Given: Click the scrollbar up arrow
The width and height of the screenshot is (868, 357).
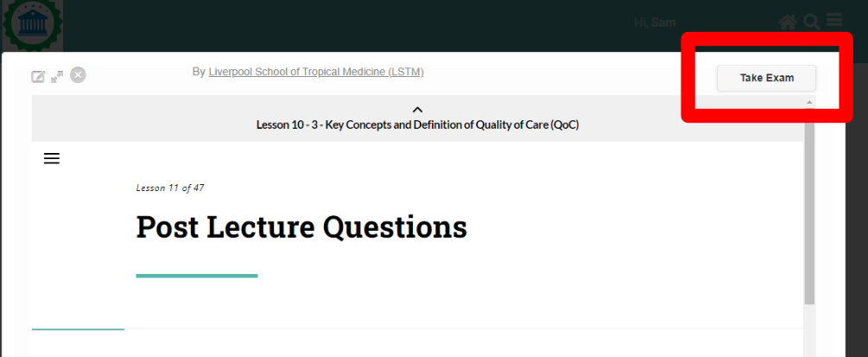Looking at the screenshot, I should coord(809,103).
